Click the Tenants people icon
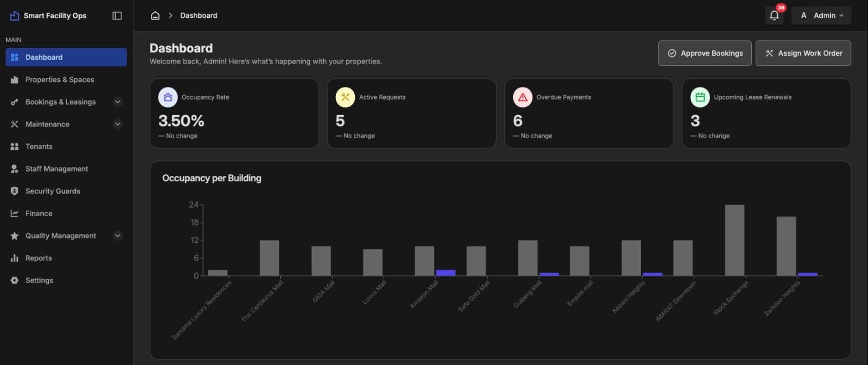This screenshot has height=365, width=868. [14, 147]
